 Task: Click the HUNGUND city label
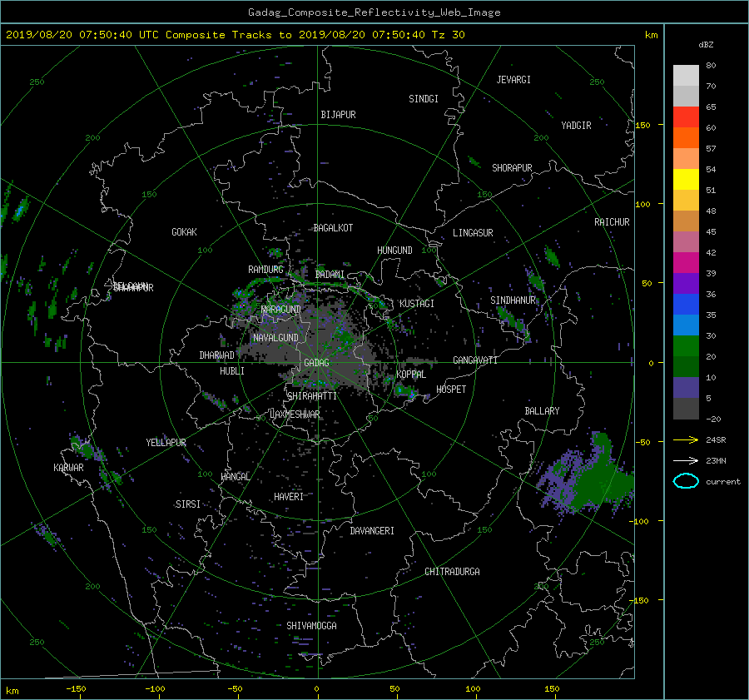394,251
